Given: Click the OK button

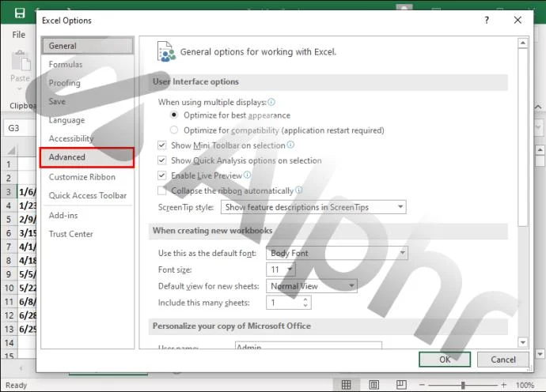Looking at the screenshot, I should (x=445, y=360).
